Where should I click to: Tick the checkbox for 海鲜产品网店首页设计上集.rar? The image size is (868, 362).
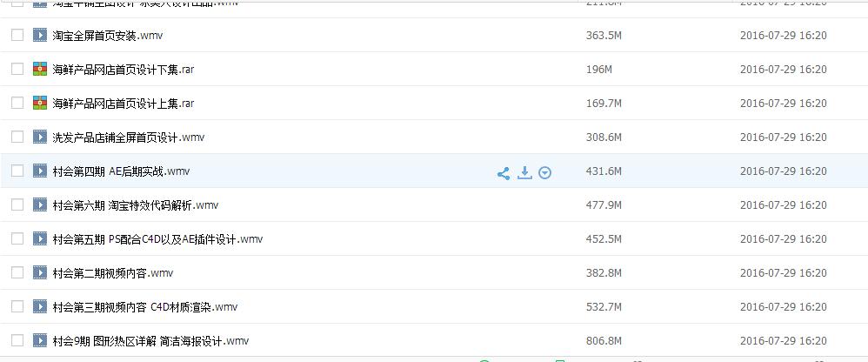click(x=17, y=103)
